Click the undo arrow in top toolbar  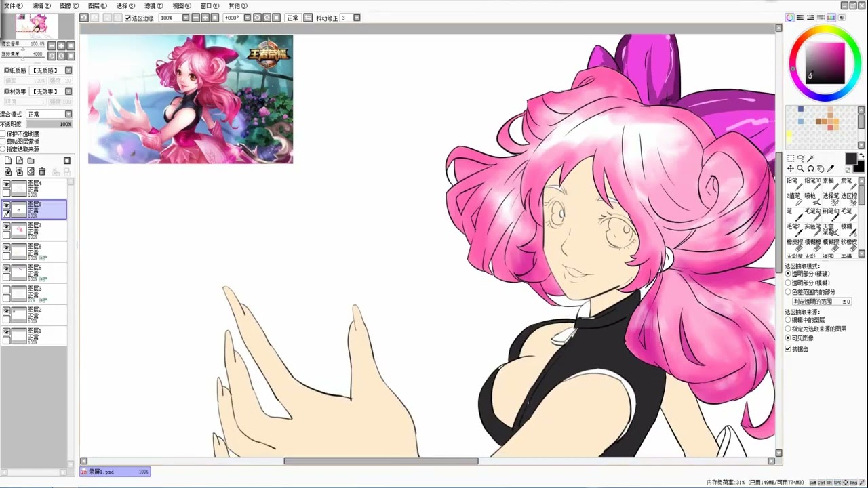coord(83,18)
